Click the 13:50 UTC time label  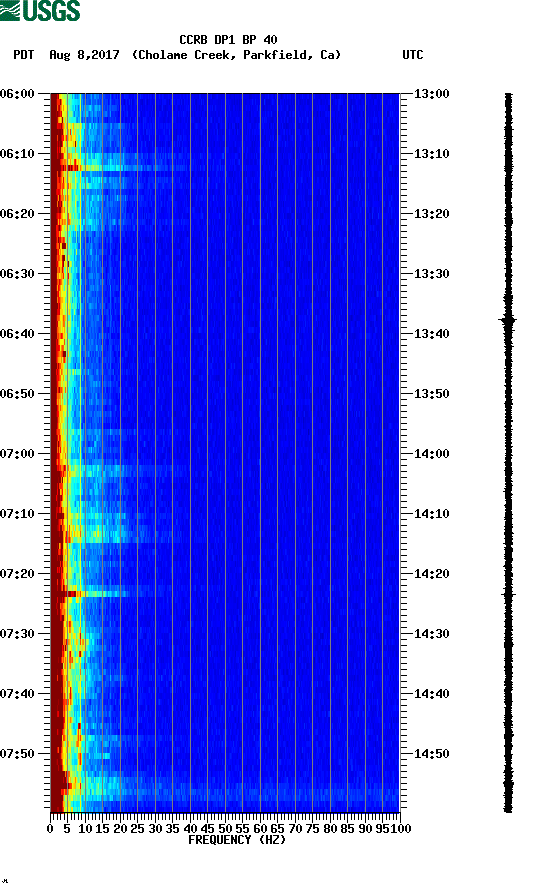[x=431, y=394]
